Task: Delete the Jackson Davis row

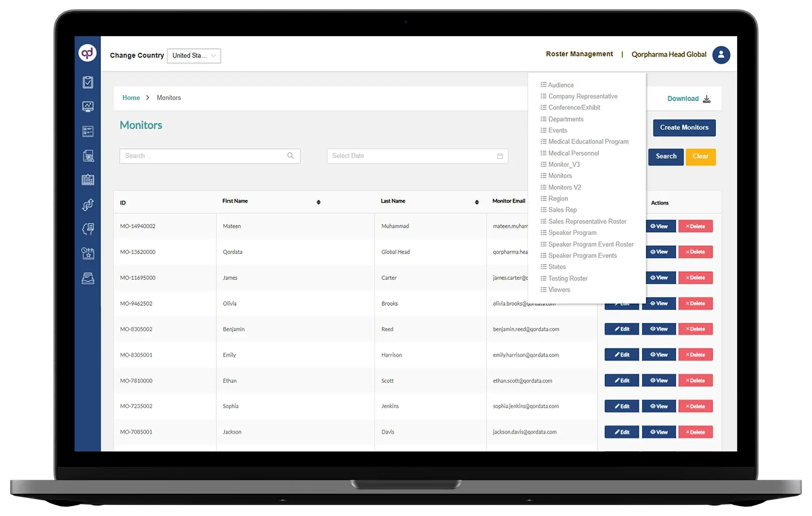Action: click(x=695, y=432)
